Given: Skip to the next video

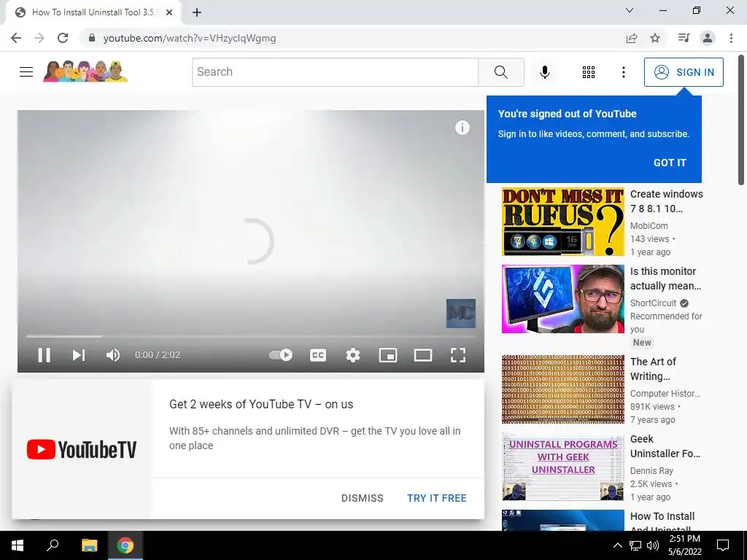Looking at the screenshot, I should [x=79, y=355].
